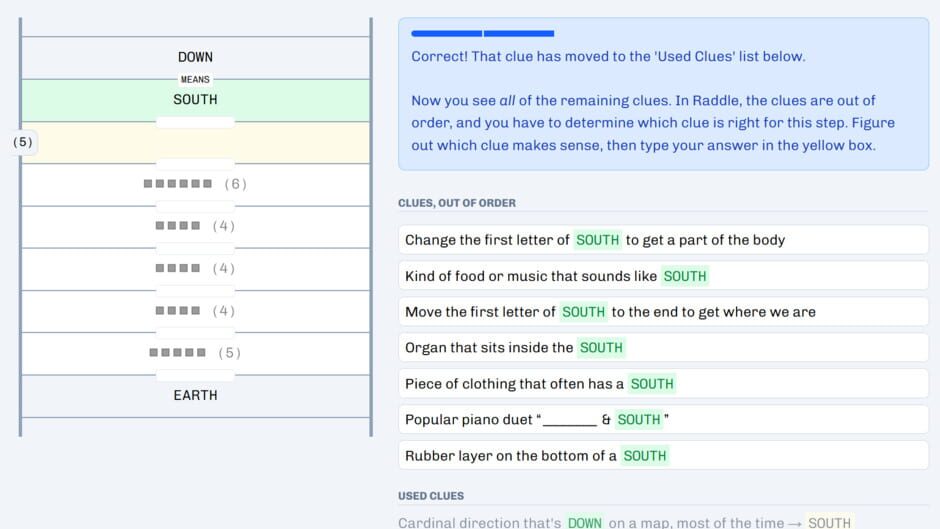Screen dimensions: 940x529
Task: Choose the 'Kind of food or music' clue
Action: click(663, 276)
